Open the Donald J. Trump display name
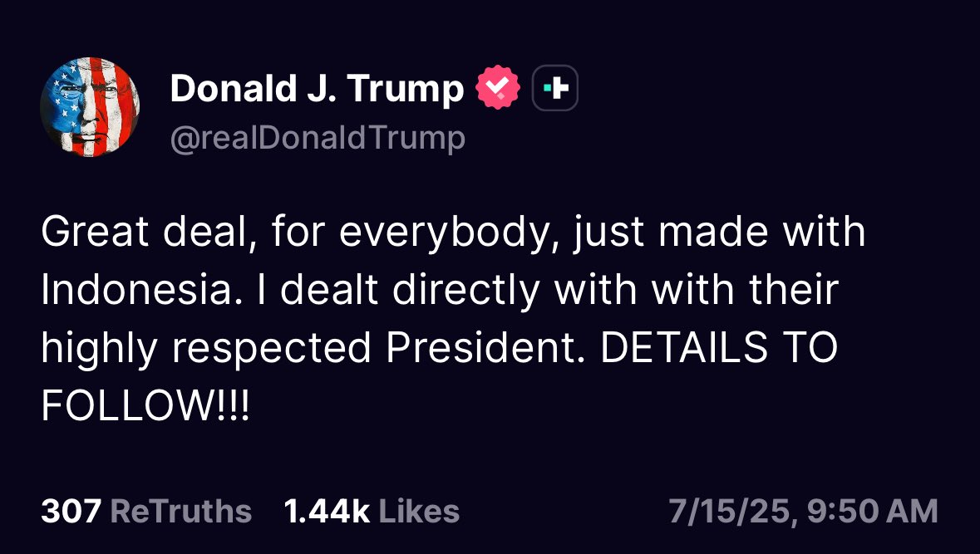The width and height of the screenshot is (980, 554). (x=317, y=90)
